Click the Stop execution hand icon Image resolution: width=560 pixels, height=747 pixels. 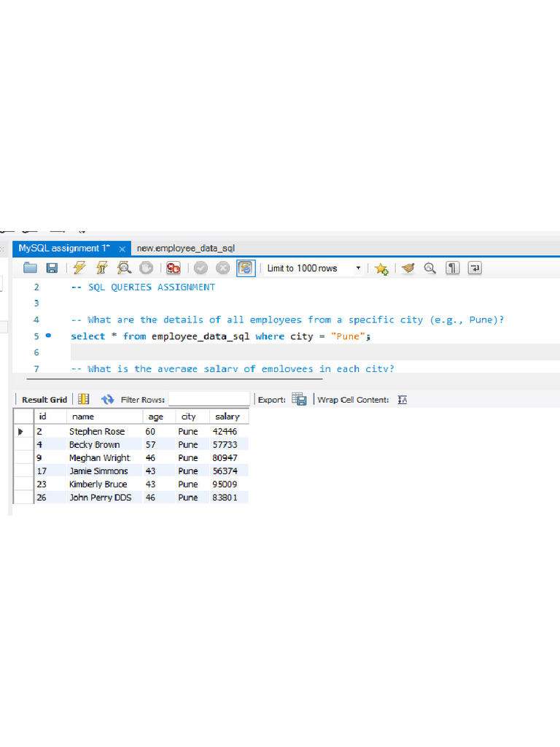(146, 268)
